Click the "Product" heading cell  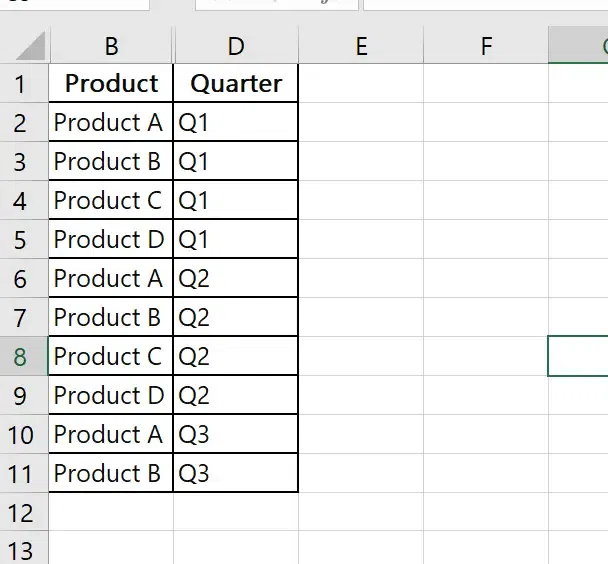click(111, 84)
